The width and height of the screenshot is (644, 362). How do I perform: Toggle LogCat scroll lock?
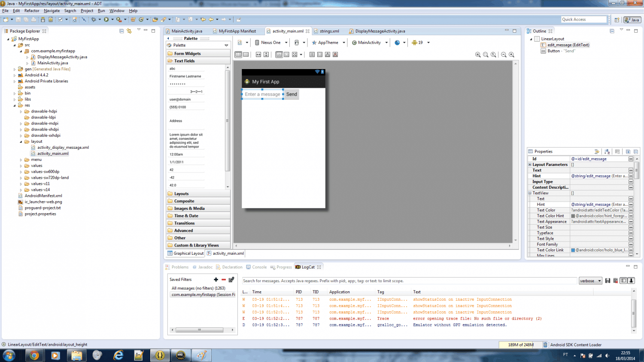631,281
